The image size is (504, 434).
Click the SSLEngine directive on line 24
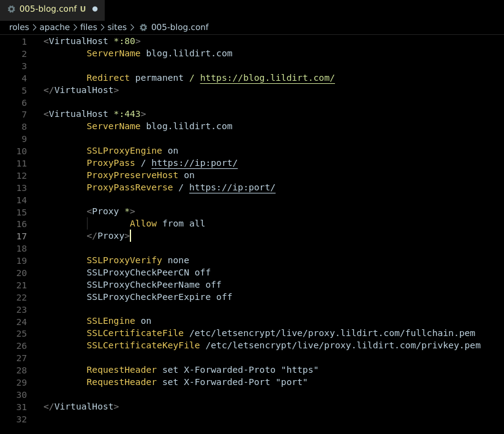coord(110,321)
